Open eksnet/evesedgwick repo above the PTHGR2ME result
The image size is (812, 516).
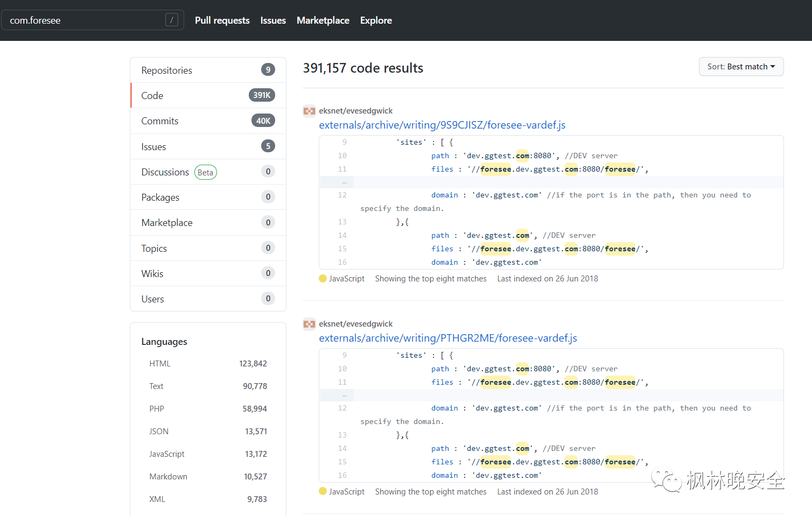click(355, 324)
